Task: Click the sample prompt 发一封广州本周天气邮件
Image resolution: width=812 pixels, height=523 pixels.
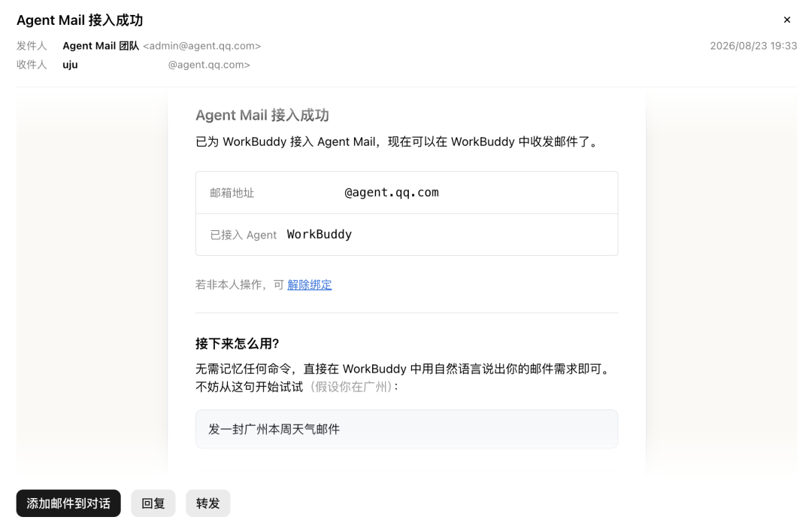Action: click(x=274, y=429)
